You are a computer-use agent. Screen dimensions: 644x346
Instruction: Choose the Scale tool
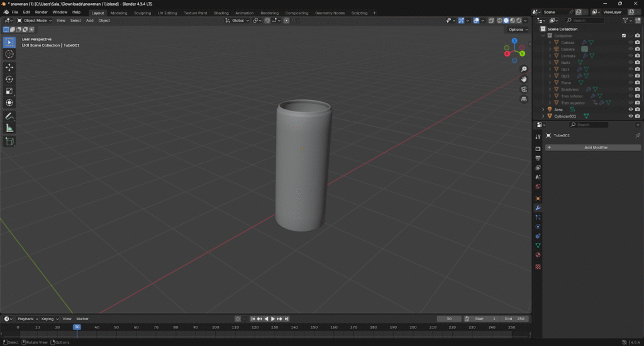pos(9,91)
